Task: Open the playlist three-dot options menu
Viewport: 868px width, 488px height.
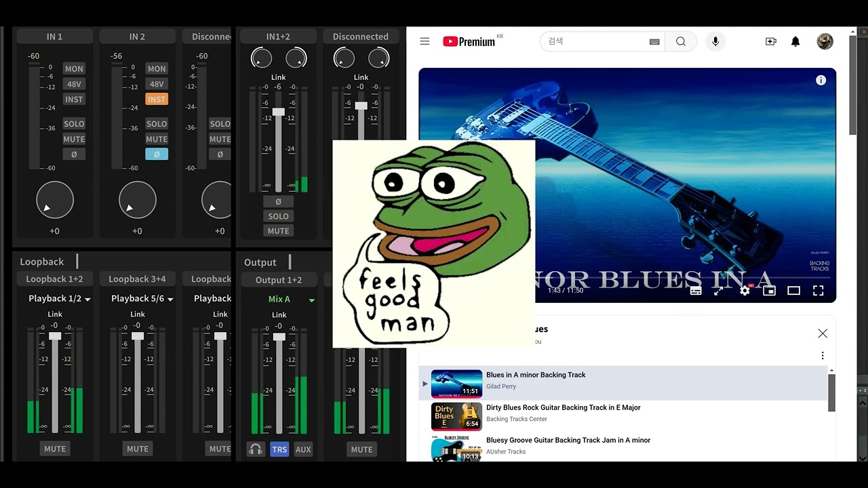Action: click(823, 356)
